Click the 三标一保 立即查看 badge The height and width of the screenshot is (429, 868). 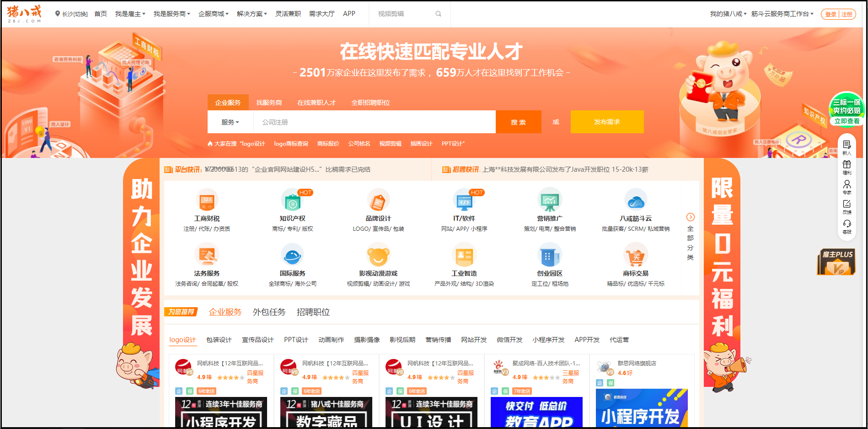[847, 110]
